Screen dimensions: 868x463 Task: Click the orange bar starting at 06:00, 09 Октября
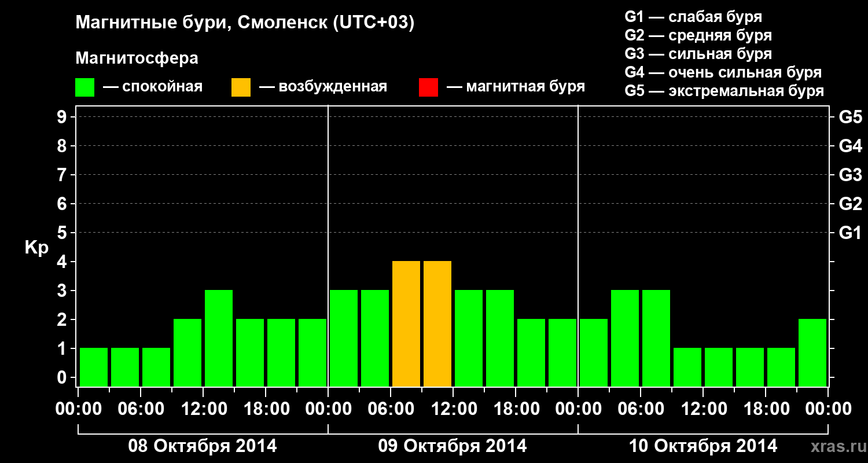point(406,324)
